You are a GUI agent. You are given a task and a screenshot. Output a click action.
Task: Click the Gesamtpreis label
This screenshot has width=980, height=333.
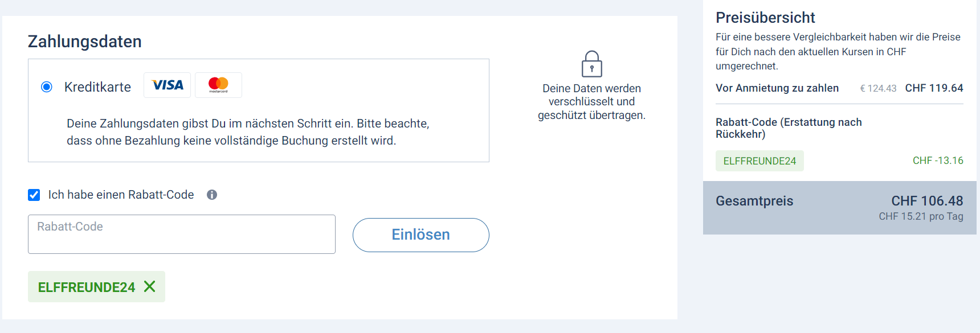point(754,201)
